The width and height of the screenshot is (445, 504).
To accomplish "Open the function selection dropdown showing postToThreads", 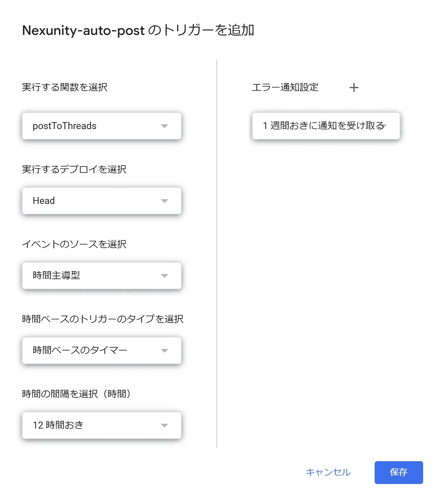I will coord(101,126).
